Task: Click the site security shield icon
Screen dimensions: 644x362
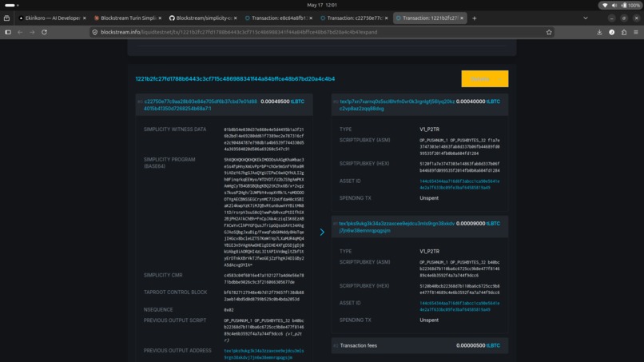Action: (95, 32)
